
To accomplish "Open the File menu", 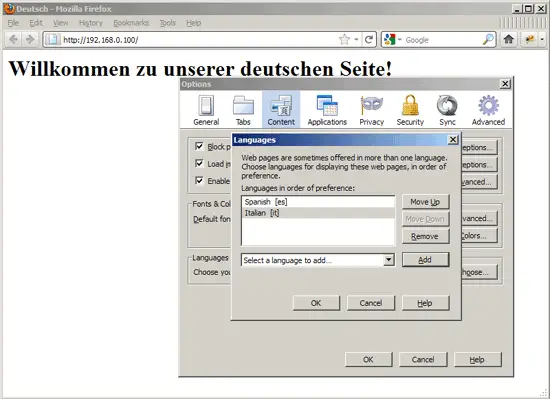I will click(x=13, y=23).
